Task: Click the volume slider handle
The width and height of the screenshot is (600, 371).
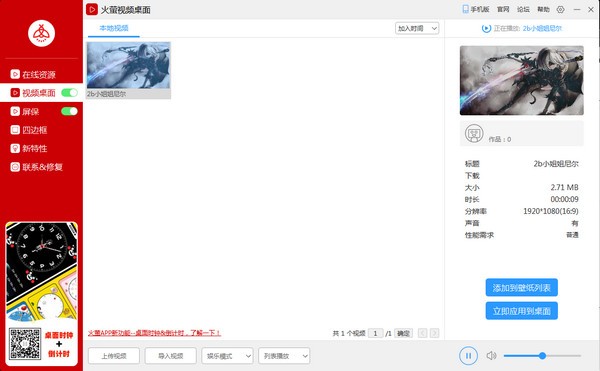Action: point(542,356)
